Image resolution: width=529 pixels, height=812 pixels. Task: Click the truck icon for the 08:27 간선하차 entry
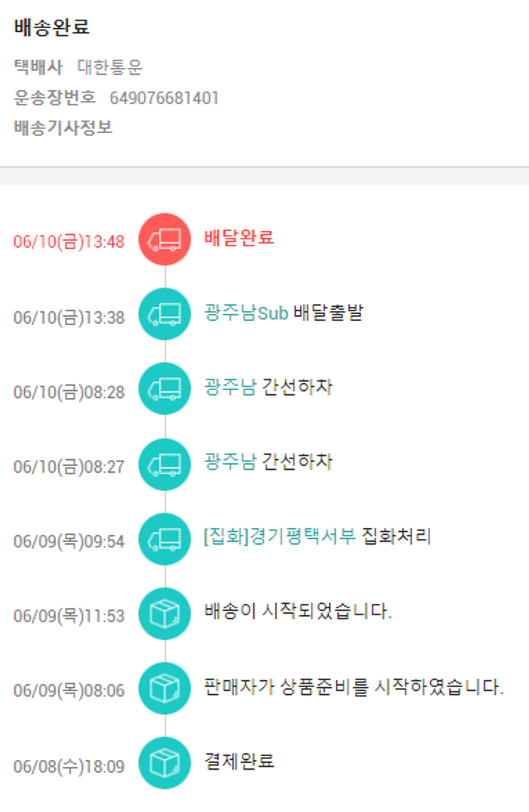[164, 463]
